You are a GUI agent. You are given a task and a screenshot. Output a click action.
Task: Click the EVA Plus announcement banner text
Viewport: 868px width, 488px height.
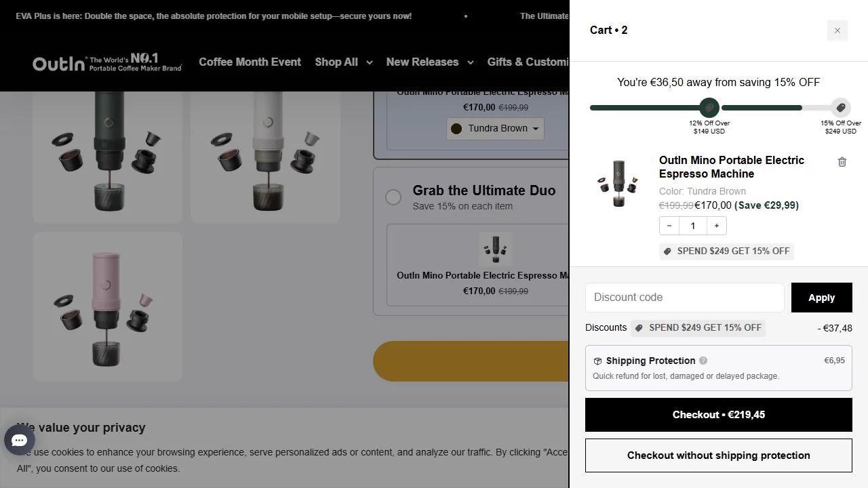pos(214,16)
